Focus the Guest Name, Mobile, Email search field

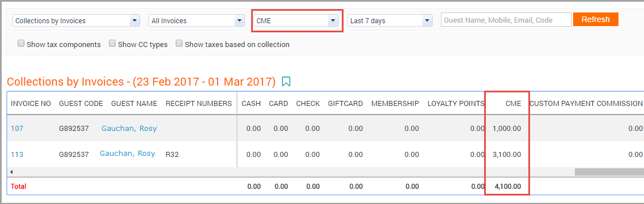tap(506, 20)
